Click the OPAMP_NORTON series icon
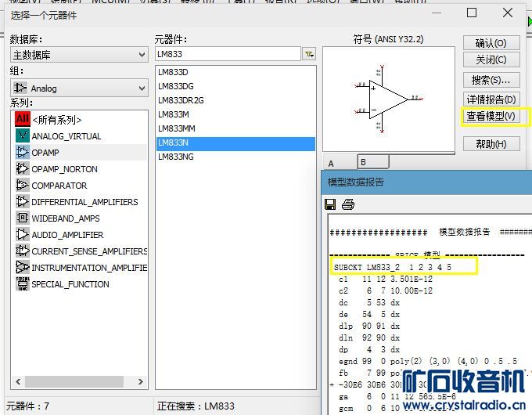Viewport: 532px width, 415px height. click(23, 169)
